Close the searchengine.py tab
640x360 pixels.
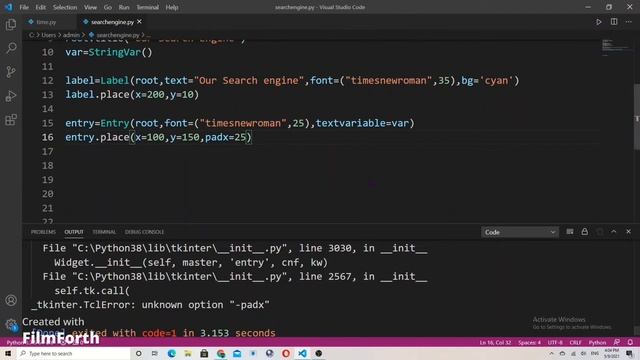pyautogui.click(x=140, y=22)
